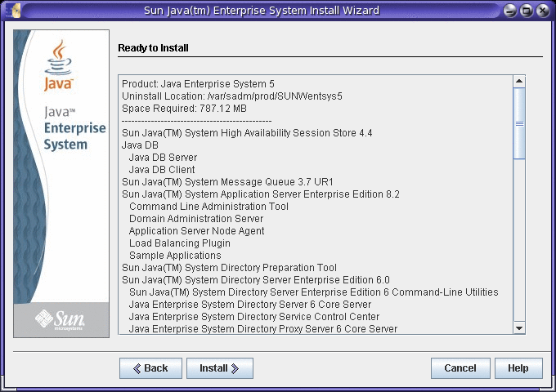Click the 'Ready to Install' heading
This screenshot has height=392, width=556.
pyautogui.click(x=153, y=48)
